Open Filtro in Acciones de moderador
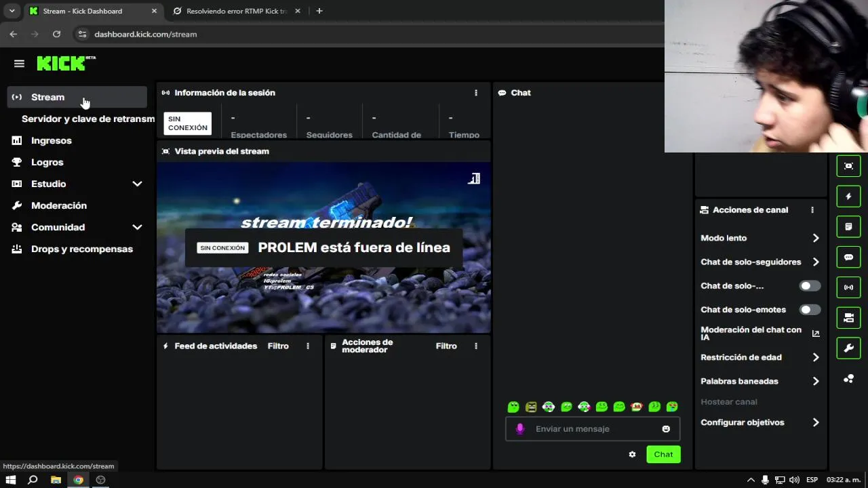Viewport: 868px width, 488px height. 446,346
